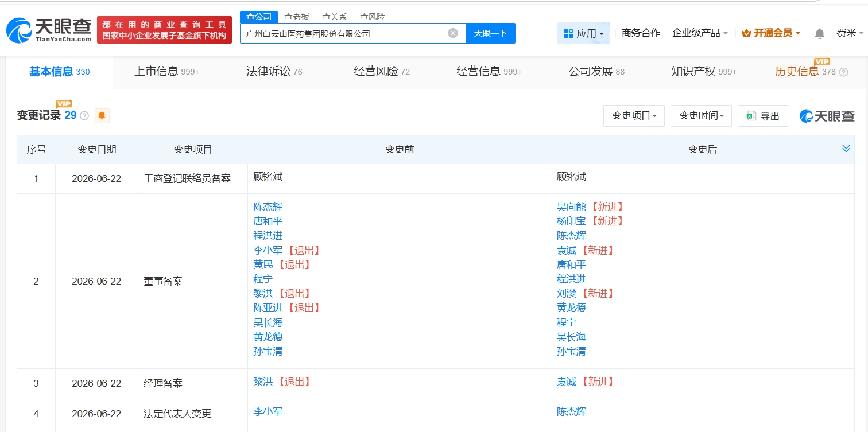This screenshot has width=868, height=432.
Task: Open the TianYanCha logo homepage
Action: pos(49,30)
